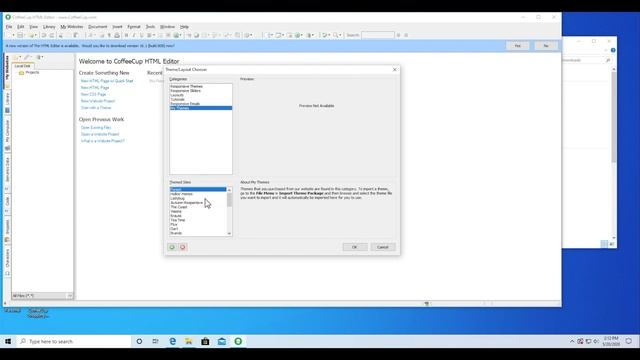640x360 pixels.
Task: Open the View menu
Action: pyautogui.click(x=33, y=27)
